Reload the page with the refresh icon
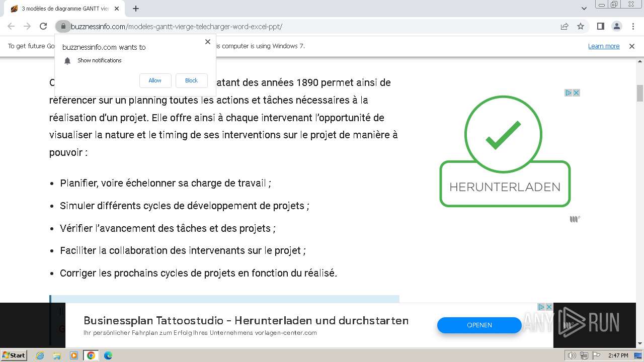 pyautogui.click(x=43, y=26)
